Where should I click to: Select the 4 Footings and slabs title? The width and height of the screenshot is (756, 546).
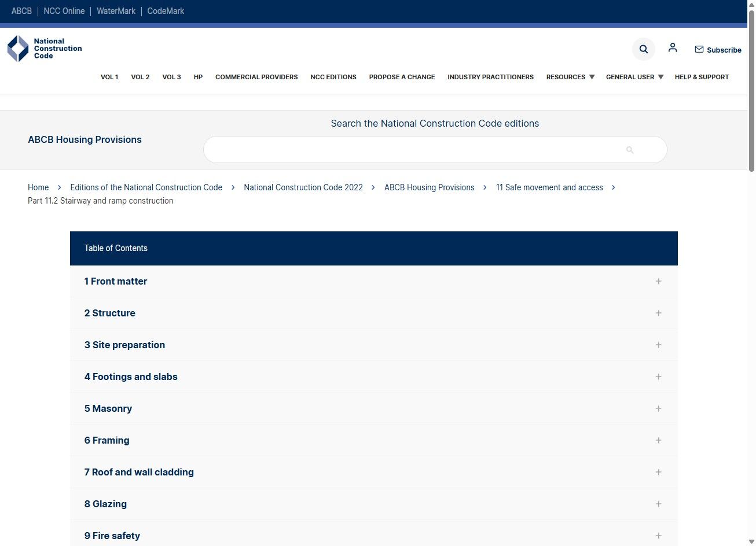[131, 377]
